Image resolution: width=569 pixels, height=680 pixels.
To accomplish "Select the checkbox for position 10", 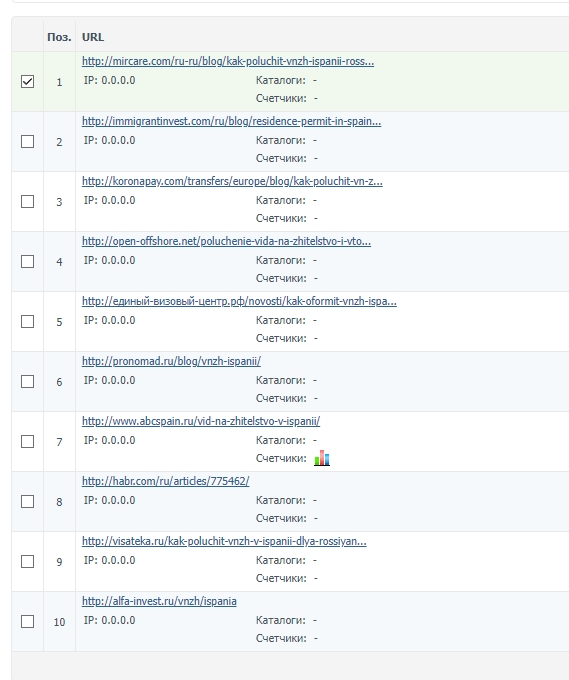I will click(27, 621).
